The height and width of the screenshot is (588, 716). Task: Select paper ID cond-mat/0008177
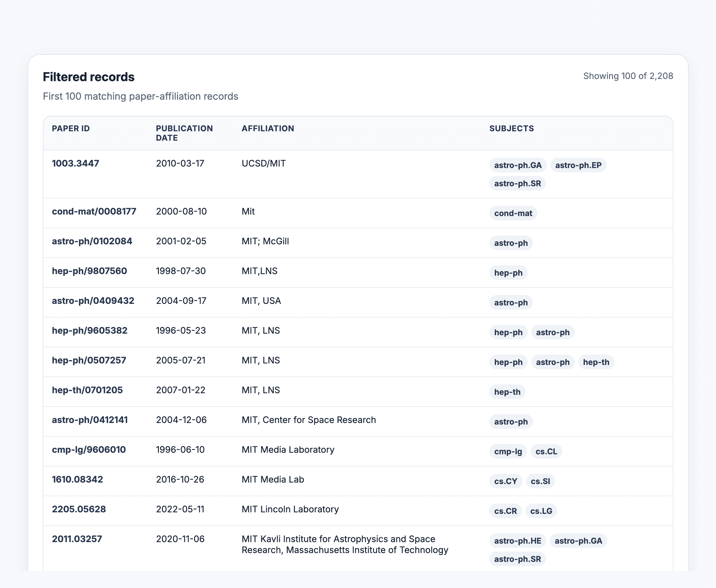pos(94,211)
